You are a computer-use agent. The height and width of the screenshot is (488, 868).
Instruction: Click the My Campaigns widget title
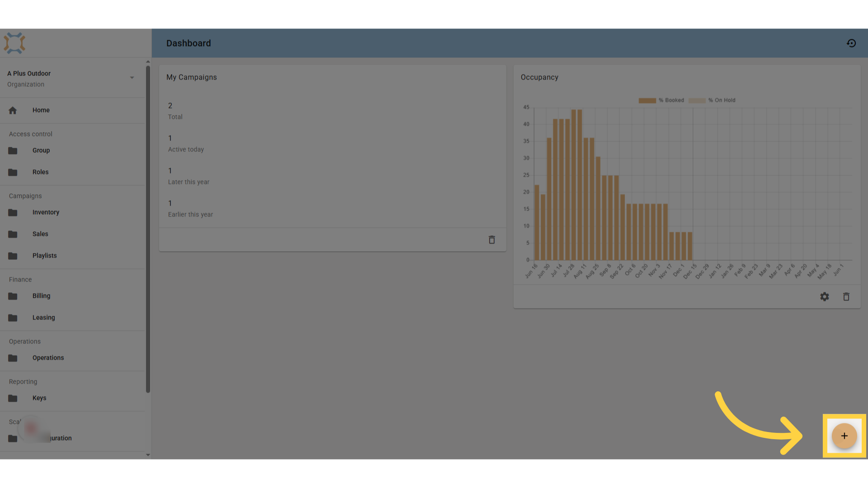click(x=192, y=77)
